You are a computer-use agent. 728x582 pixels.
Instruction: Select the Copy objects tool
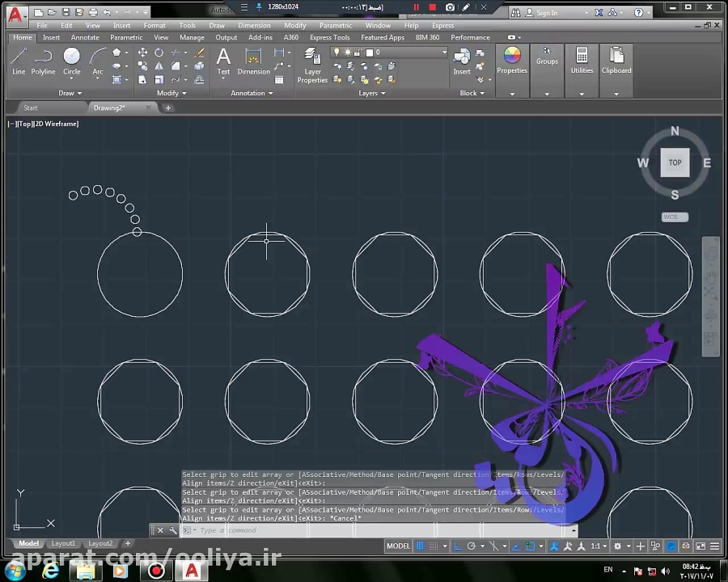pyautogui.click(x=142, y=66)
